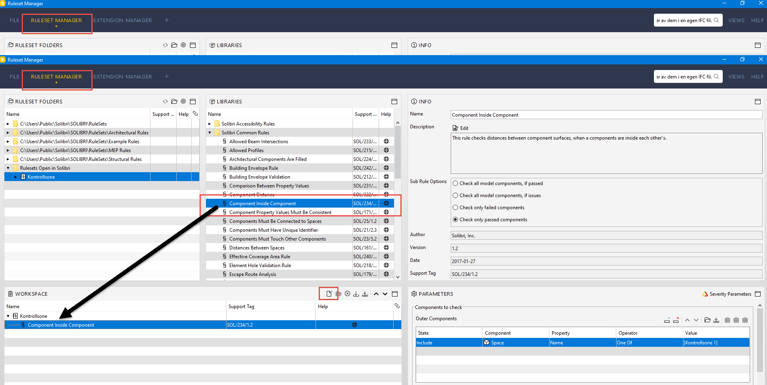Click open-folder icon in front Ruleset Folders header

174,101
